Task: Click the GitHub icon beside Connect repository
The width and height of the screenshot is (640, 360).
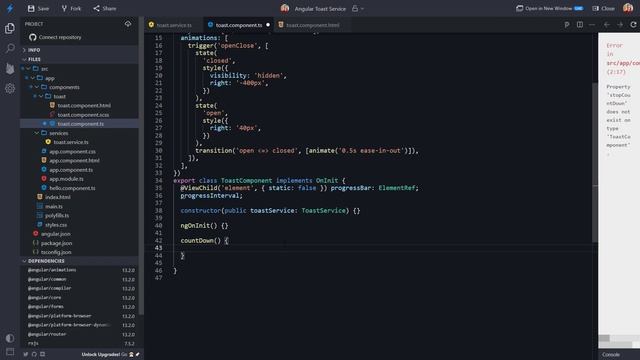Action: 33,37
